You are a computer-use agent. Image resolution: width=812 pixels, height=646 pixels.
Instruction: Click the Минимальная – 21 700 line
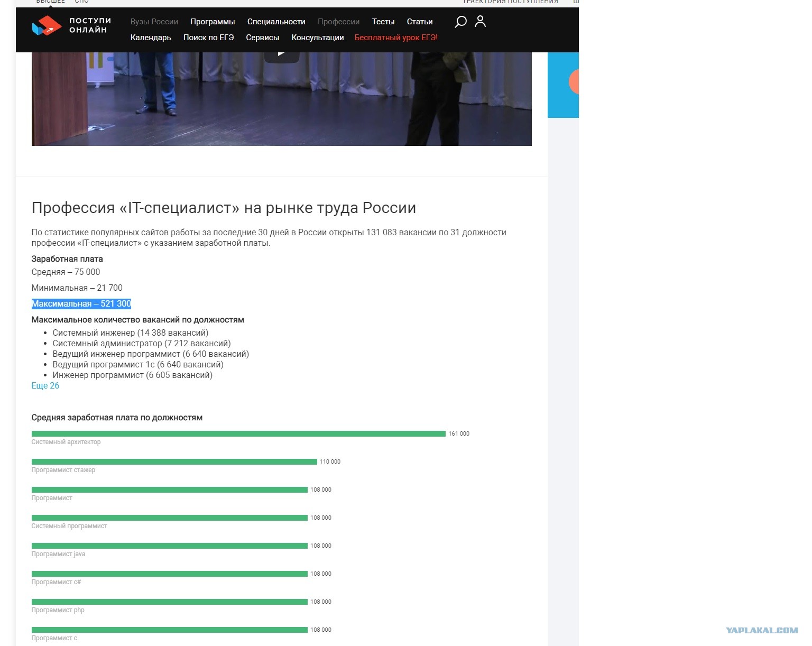(x=77, y=288)
